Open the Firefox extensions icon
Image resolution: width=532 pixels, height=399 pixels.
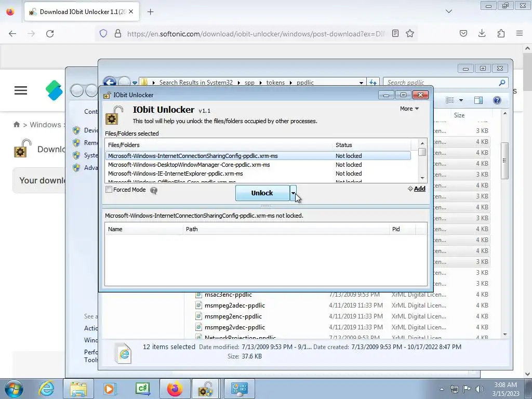(501, 33)
